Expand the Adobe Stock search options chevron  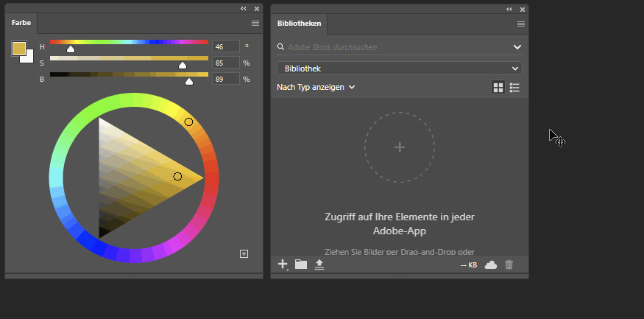(517, 47)
